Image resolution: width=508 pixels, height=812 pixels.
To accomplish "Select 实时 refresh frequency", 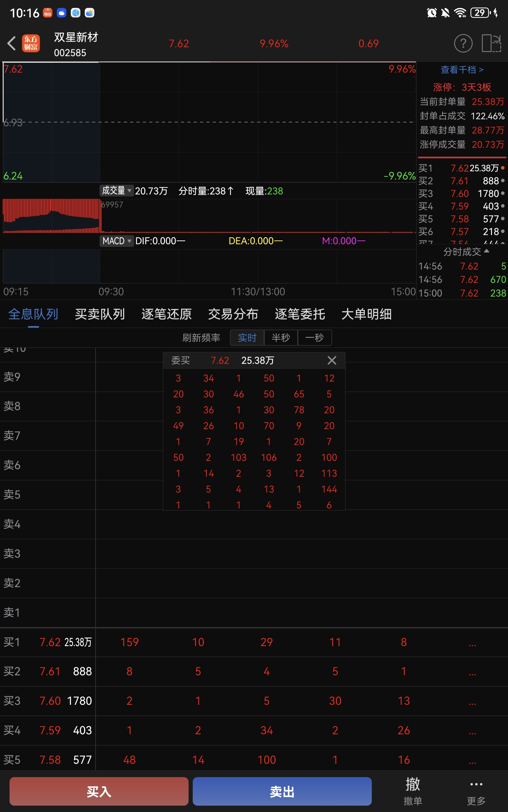I will [x=247, y=337].
